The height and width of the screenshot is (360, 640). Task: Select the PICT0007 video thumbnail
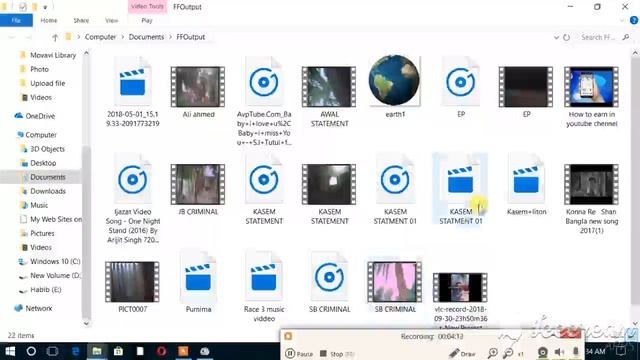[x=132, y=282]
